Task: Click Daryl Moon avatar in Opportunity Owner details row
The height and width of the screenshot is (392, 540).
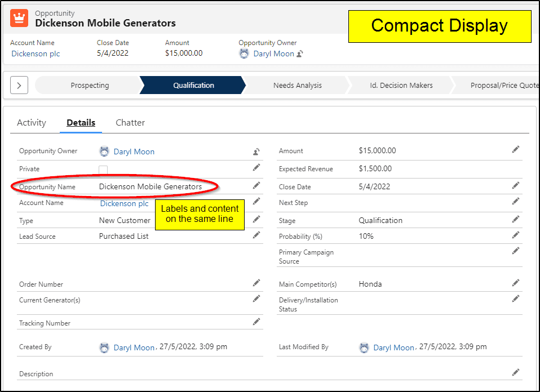Action: pyautogui.click(x=104, y=152)
